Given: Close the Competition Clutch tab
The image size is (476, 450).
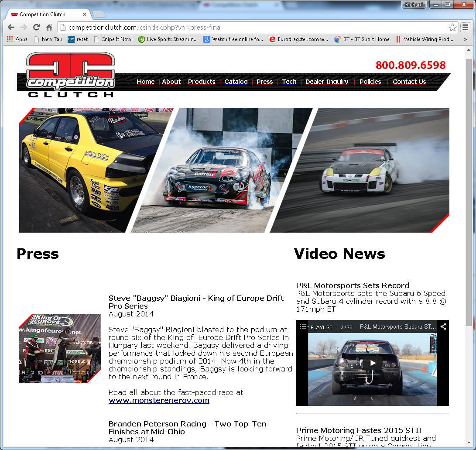Looking at the screenshot, I should point(84,14).
